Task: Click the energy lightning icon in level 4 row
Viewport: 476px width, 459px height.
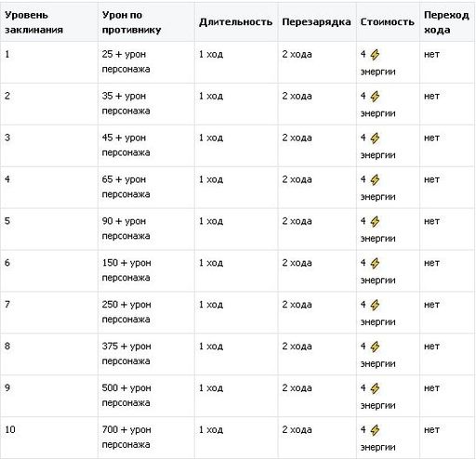Action: point(375,180)
